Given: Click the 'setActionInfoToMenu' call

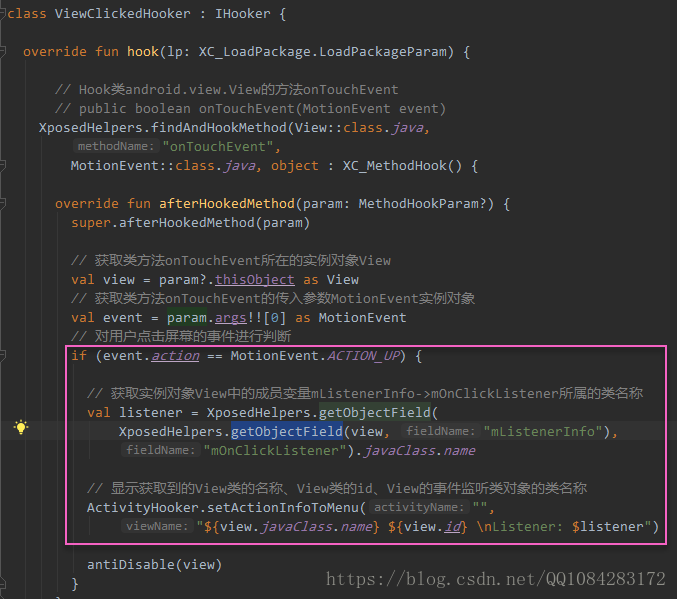Looking at the screenshot, I should pyautogui.click(x=283, y=508).
